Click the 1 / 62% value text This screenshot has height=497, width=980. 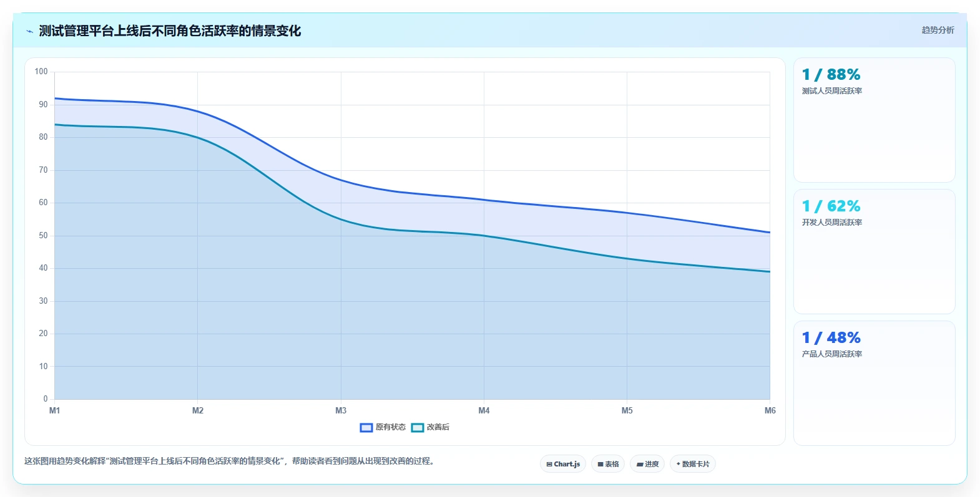point(831,206)
